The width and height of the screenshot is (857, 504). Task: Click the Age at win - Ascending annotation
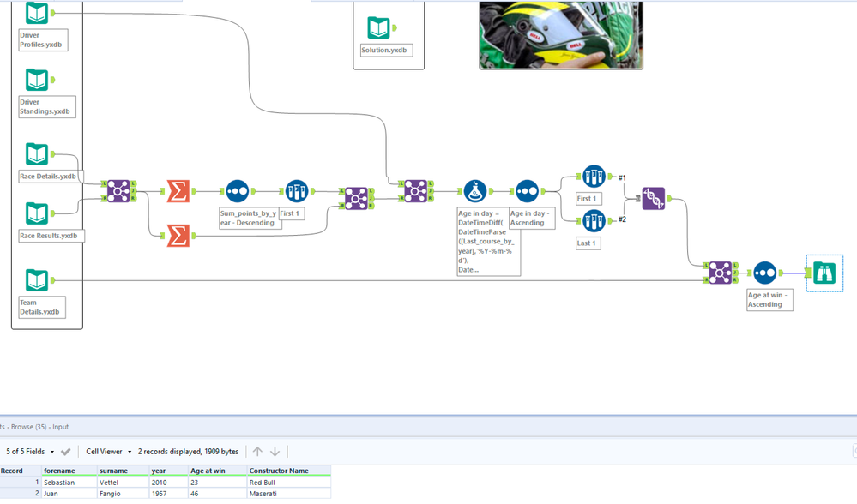pyautogui.click(x=769, y=300)
